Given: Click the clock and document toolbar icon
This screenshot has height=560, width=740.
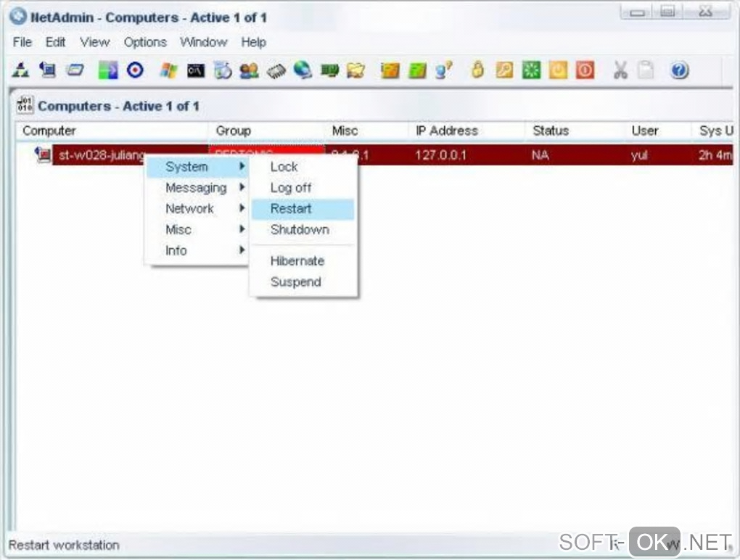Looking at the screenshot, I should point(223,70).
